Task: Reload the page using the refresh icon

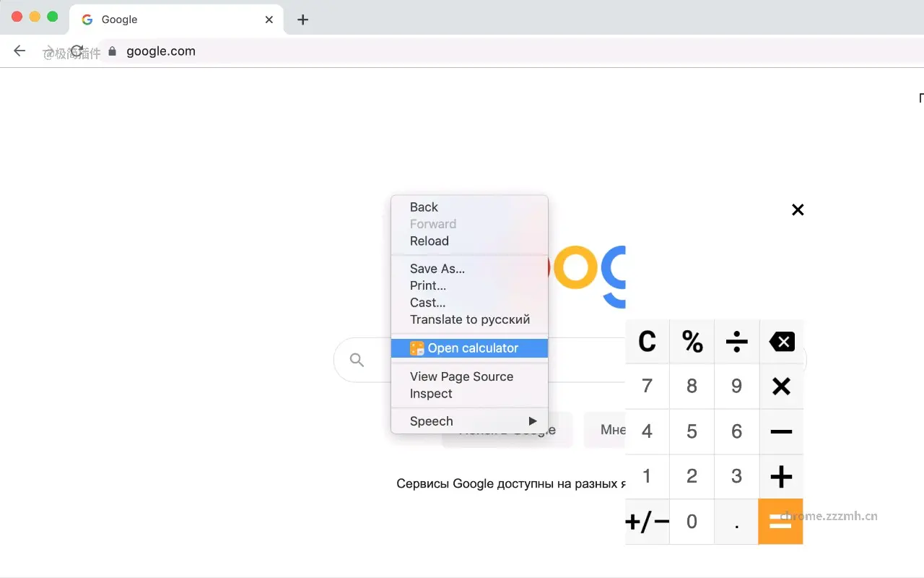Action: point(77,51)
